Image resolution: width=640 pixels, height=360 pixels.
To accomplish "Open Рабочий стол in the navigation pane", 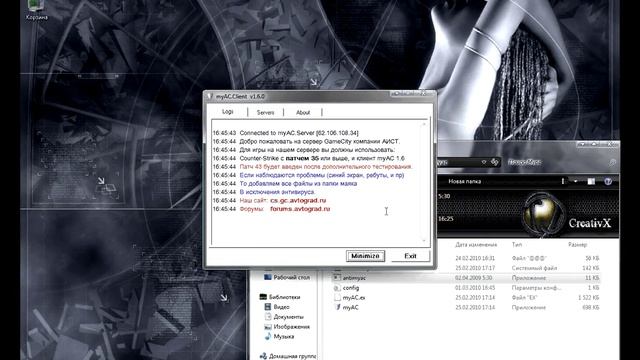I will coord(291,277).
